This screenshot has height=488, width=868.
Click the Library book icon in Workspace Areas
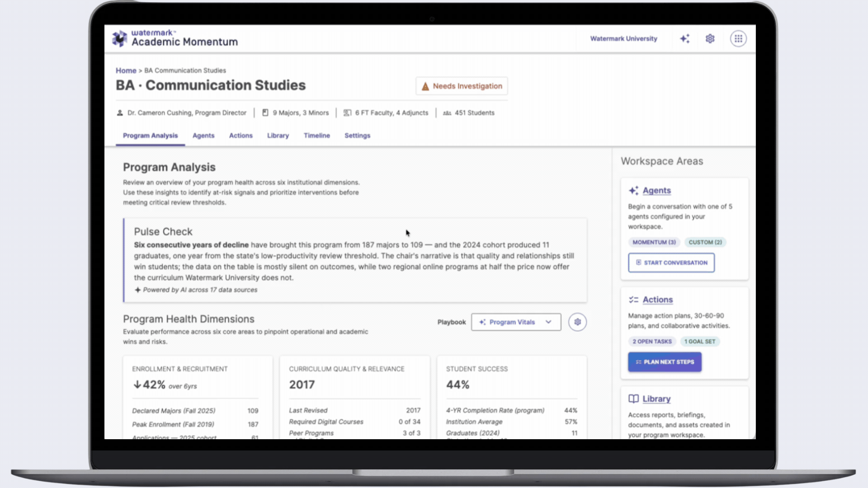[x=633, y=399]
